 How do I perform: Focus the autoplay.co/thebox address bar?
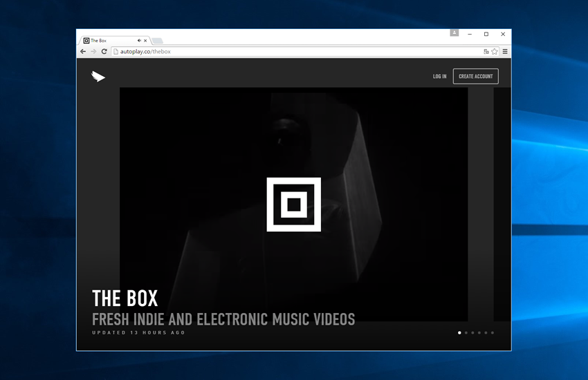pyautogui.click(x=306, y=51)
